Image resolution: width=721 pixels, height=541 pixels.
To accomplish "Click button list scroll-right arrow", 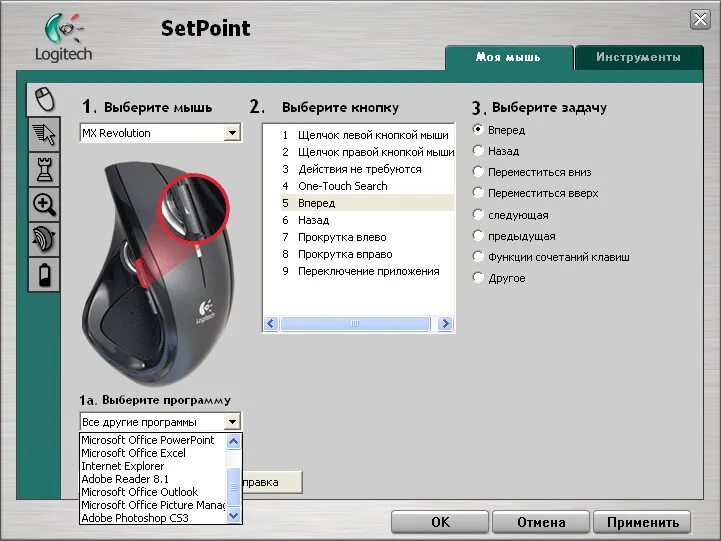I will coord(445,324).
